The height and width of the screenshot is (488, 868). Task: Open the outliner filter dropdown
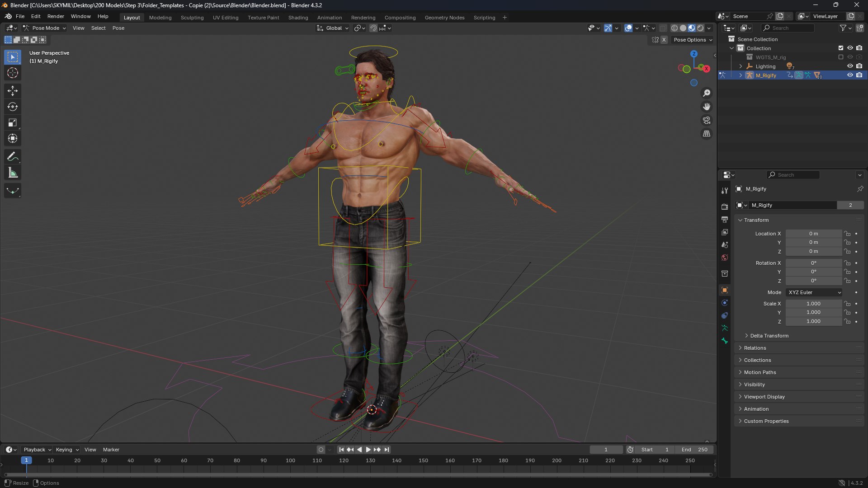[845, 28]
